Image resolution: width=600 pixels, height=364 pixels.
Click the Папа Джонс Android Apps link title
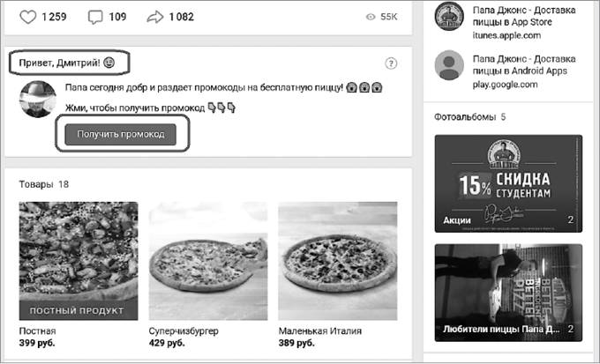pyautogui.click(x=524, y=65)
